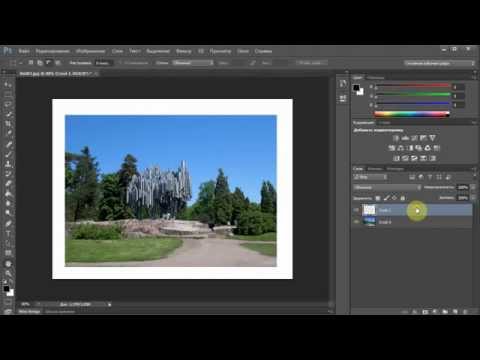This screenshot has height=360, width=480.
Task: Open the layer Fill slider arrow
Action: pyautogui.click(x=472, y=198)
